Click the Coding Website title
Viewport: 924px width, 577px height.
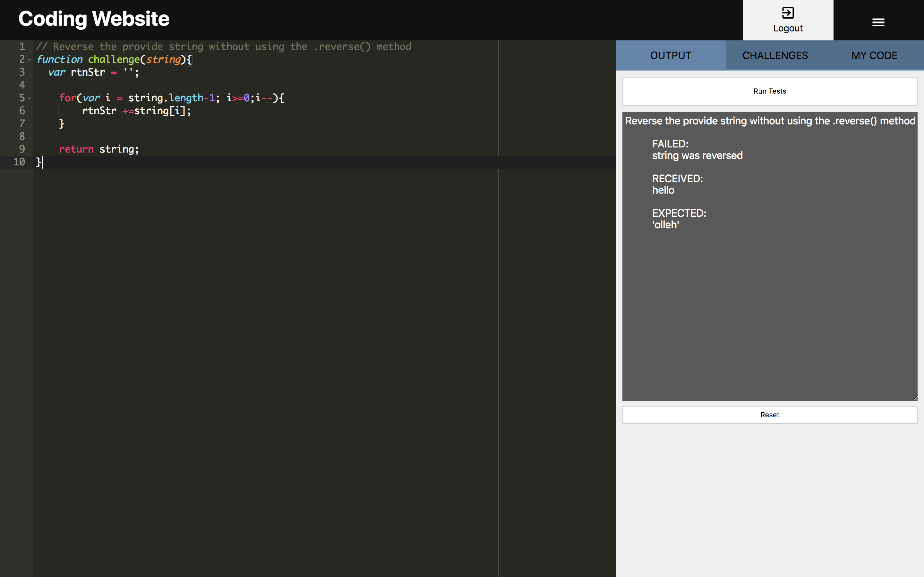pyautogui.click(x=94, y=19)
